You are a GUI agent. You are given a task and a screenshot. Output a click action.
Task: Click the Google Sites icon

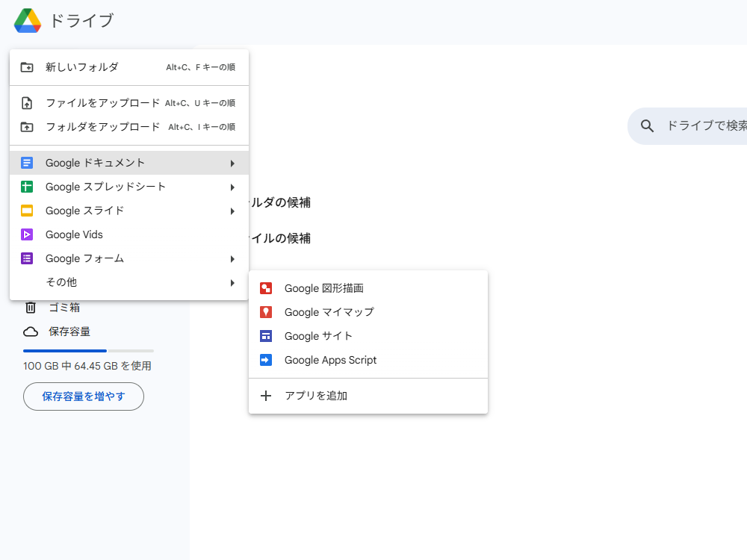point(266,336)
